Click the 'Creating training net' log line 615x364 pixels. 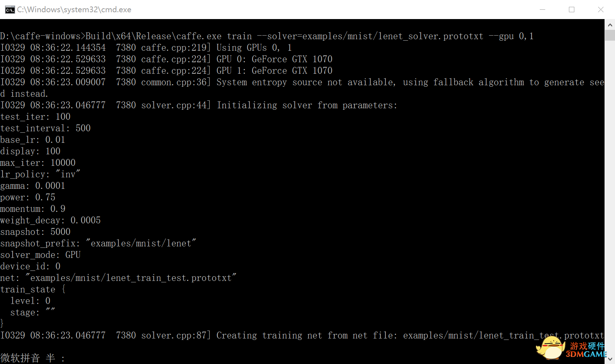(302, 336)
